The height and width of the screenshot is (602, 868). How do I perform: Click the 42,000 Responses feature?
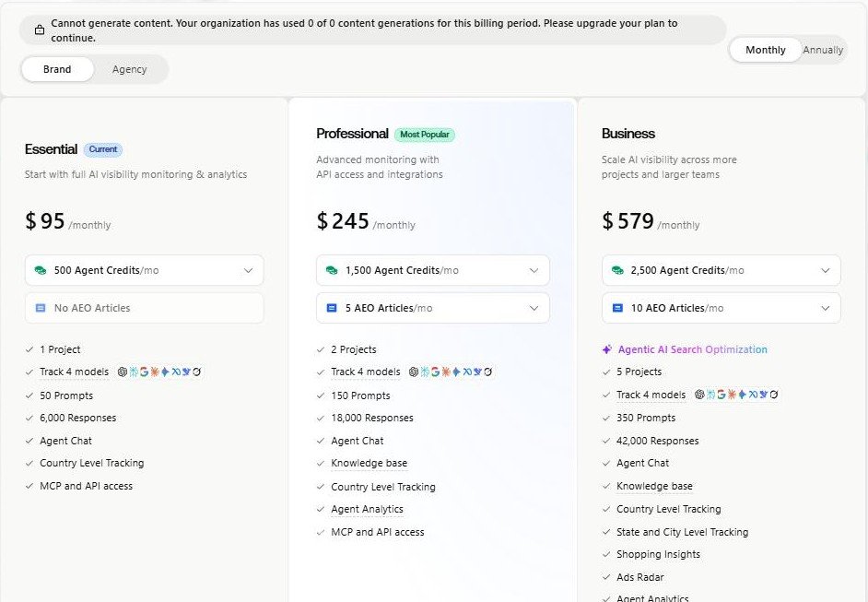pyautogui.click(x=658, y=441)
